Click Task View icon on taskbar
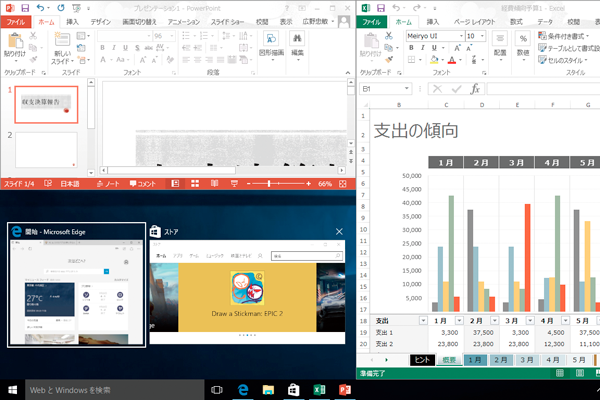This screenshot has height=400, width=600. pos(217,390)
